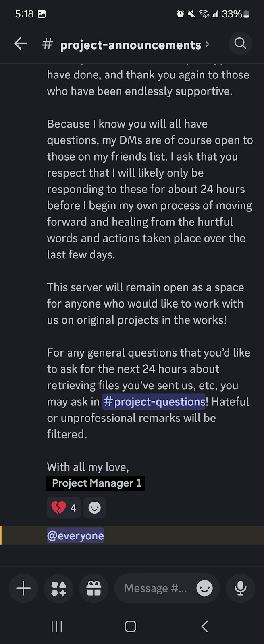Open the apps and activities icon
The width and height of the screenshot is (264, 644).
pyautogui.click(x=59, y=588)
